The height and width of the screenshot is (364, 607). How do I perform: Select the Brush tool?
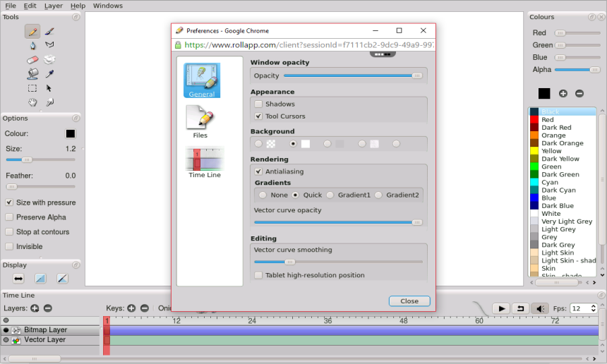tap(49, 31)
